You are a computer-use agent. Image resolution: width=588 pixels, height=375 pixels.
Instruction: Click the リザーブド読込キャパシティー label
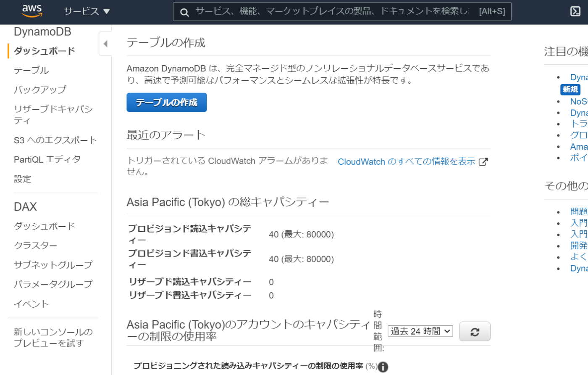pos(190,282)
